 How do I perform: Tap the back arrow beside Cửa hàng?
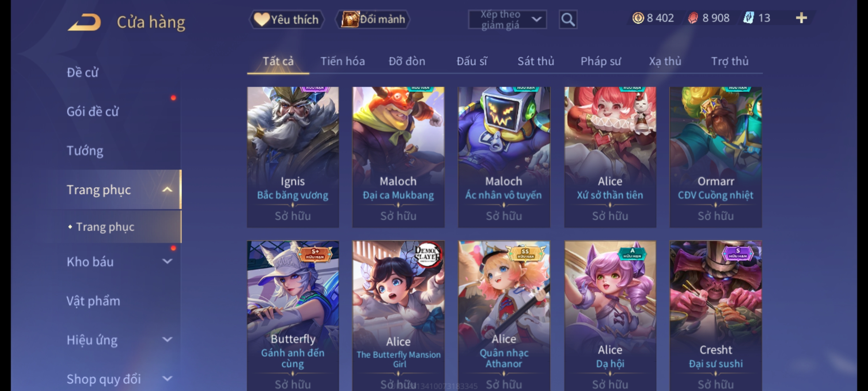tap(84, 22)
